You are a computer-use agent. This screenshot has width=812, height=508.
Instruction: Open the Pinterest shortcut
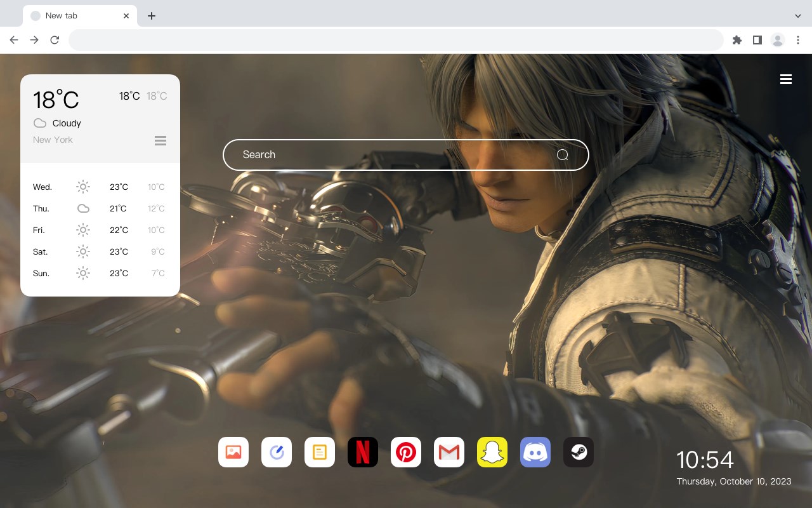point(406,452)
